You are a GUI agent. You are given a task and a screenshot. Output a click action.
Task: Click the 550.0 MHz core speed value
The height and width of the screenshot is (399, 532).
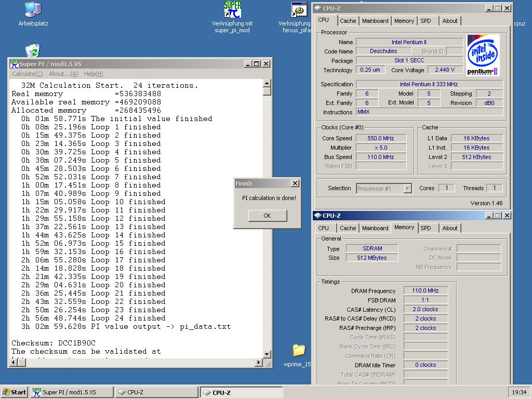(381, 138)
